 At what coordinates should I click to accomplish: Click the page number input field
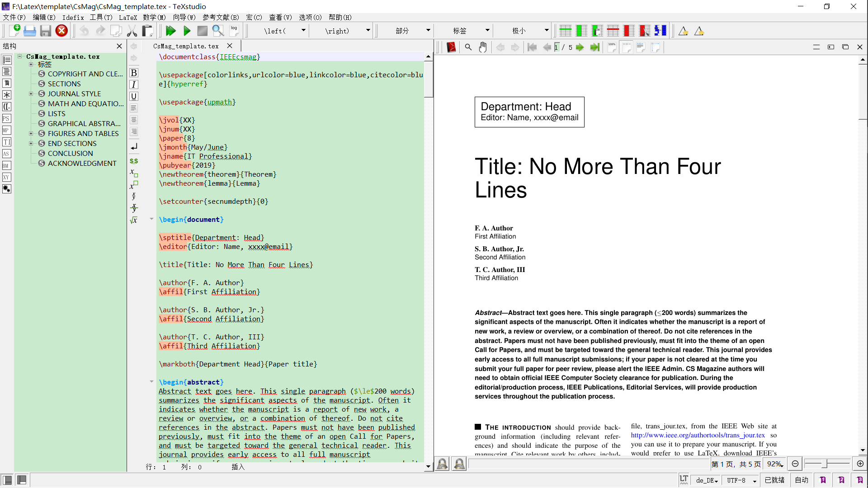click(x=557, y=47)
